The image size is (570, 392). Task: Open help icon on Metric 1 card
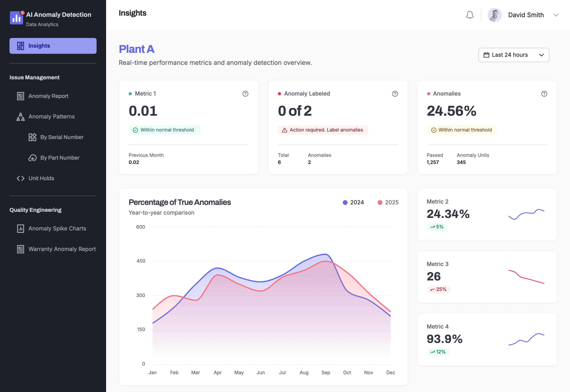pyautogui.click(x=245, y=94)
